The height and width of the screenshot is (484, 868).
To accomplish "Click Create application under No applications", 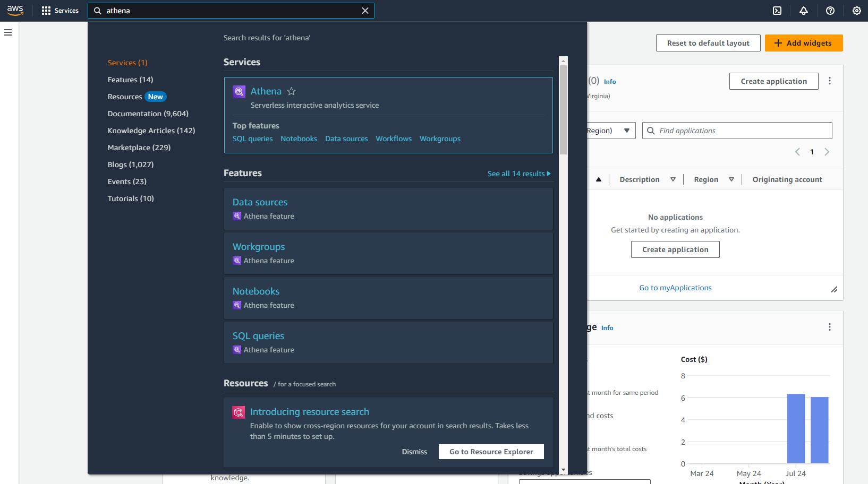I will tap(675, 249).
